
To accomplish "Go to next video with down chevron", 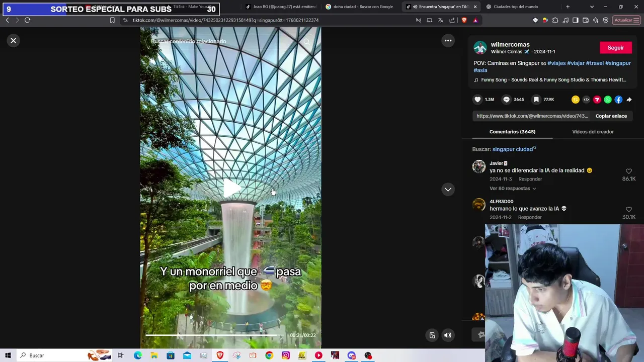I will pos(448,190).
